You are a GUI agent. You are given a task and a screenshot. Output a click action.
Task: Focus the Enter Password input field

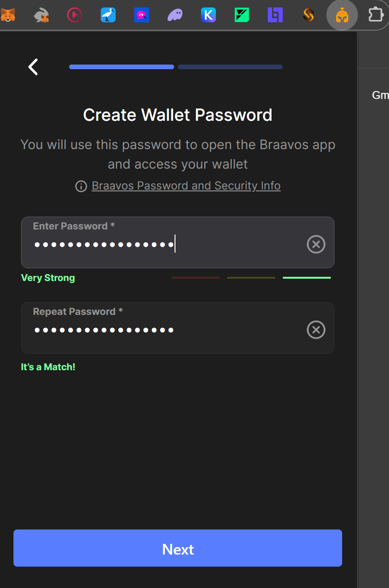(x=162, y=244)
